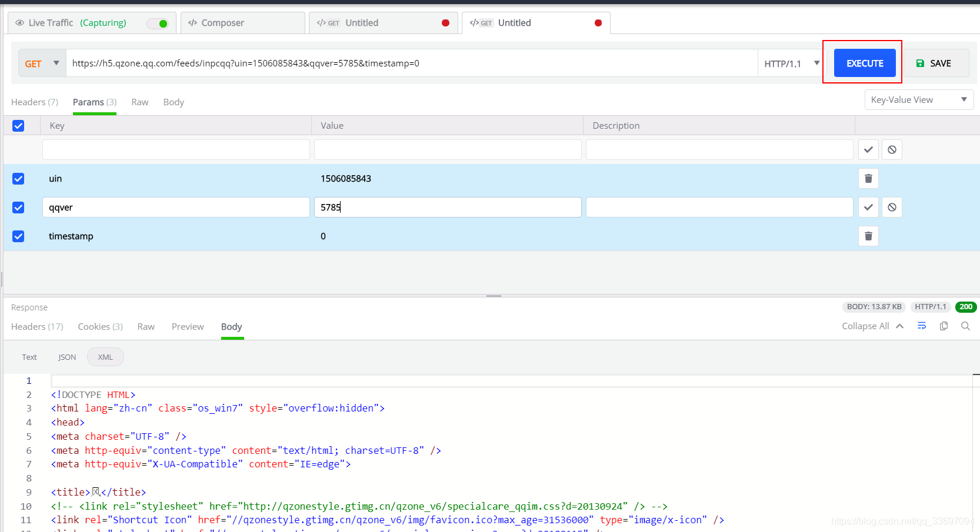The height and width of the screenshot is (532, 980).
Task: Click the empty new Key input field
Action: pos(176,149)
